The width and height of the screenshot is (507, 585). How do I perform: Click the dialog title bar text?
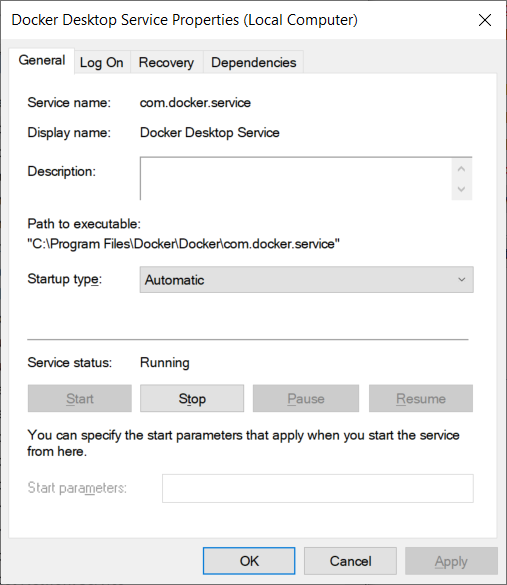click(185, 20)
